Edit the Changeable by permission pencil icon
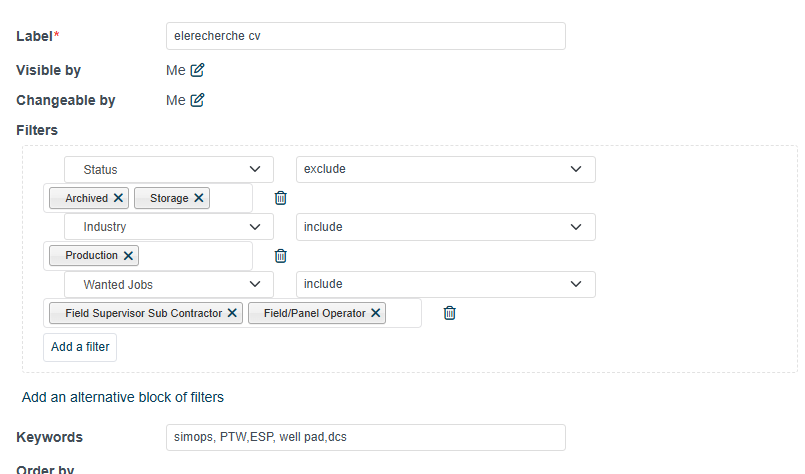Viewport: 805px width, 474px height. (198, 100)
